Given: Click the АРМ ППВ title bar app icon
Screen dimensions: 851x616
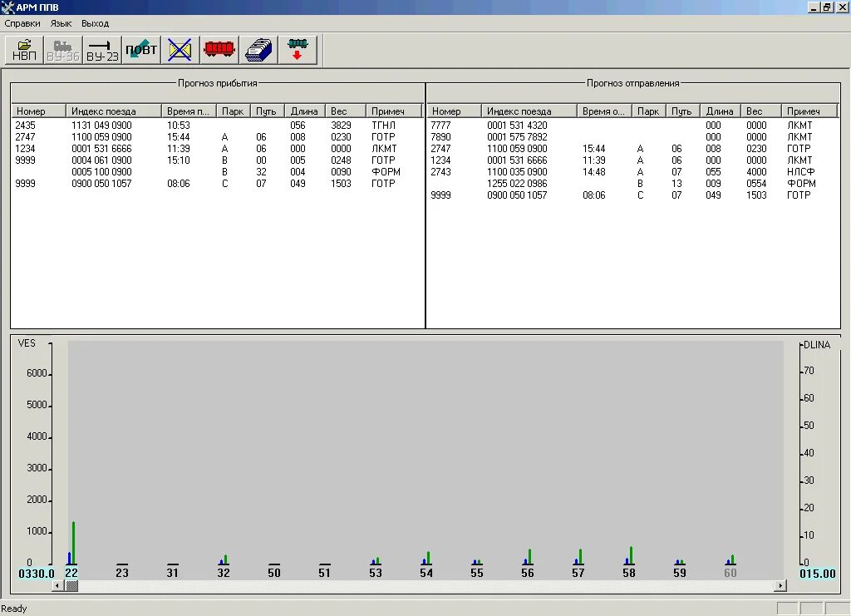Looking at the screenshot, I should click(7, 7).
